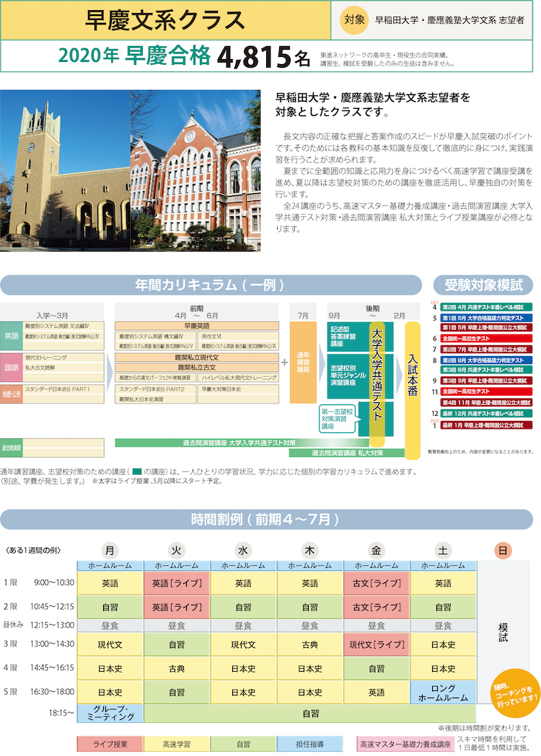This screenshot has width=541, height=756.
Task: Click the 第2回 4月 共通テスト本番レベル模試 entry
Action: pyautogui.click(x=486, y=307)
